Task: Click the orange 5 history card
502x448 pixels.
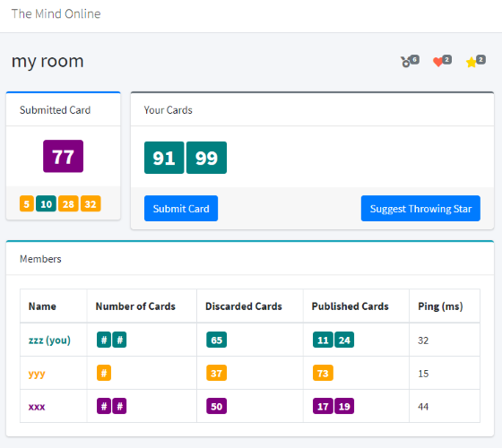Action: point(27,204)
